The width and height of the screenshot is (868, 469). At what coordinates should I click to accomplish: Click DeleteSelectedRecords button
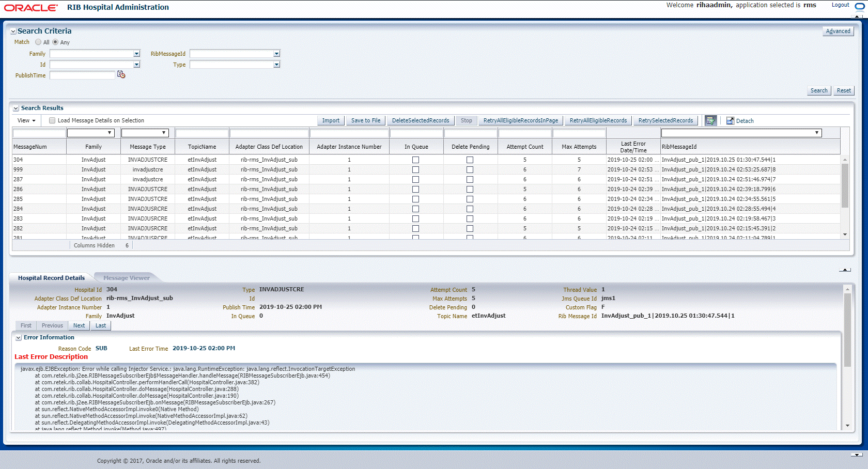(x=421, y=120)
